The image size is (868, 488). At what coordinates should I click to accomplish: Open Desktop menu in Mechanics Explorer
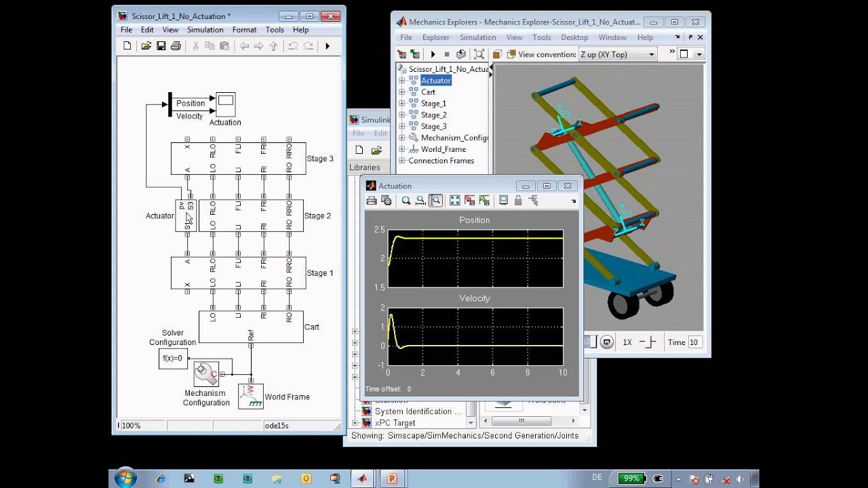(x=574, y=37)
